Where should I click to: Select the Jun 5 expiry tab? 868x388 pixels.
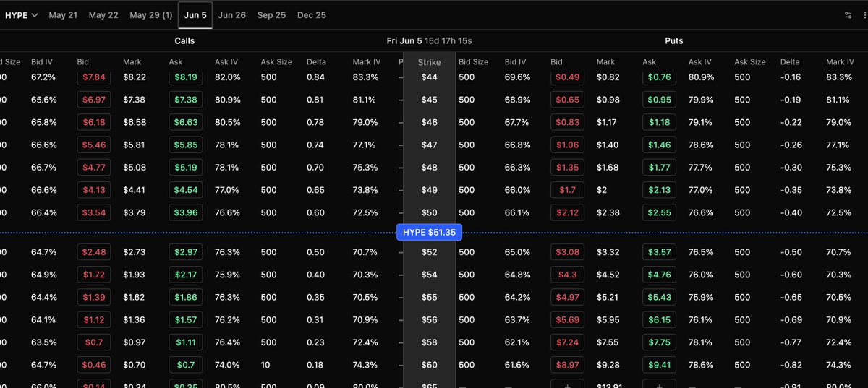[195, 15]
